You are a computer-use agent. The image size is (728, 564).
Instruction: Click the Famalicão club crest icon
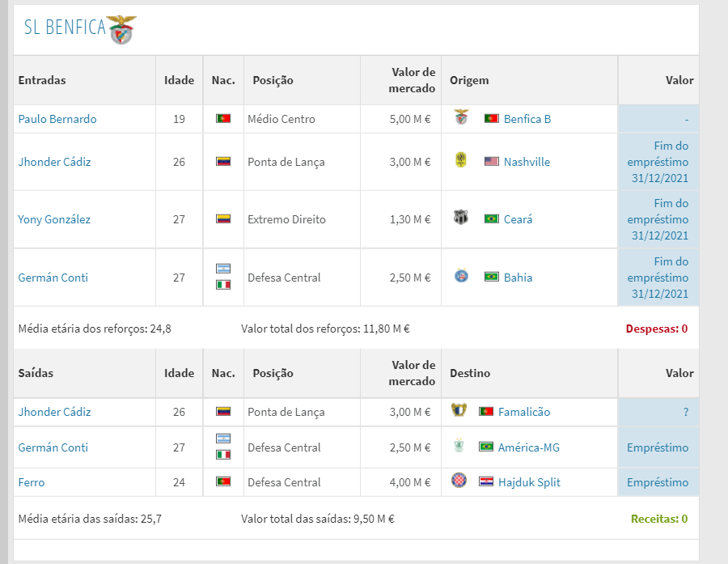(x=459, y=410)
